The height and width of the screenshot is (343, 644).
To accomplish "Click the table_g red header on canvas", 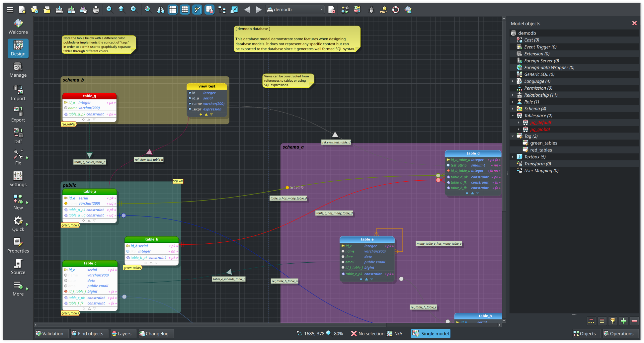I will tap(89, 96).
